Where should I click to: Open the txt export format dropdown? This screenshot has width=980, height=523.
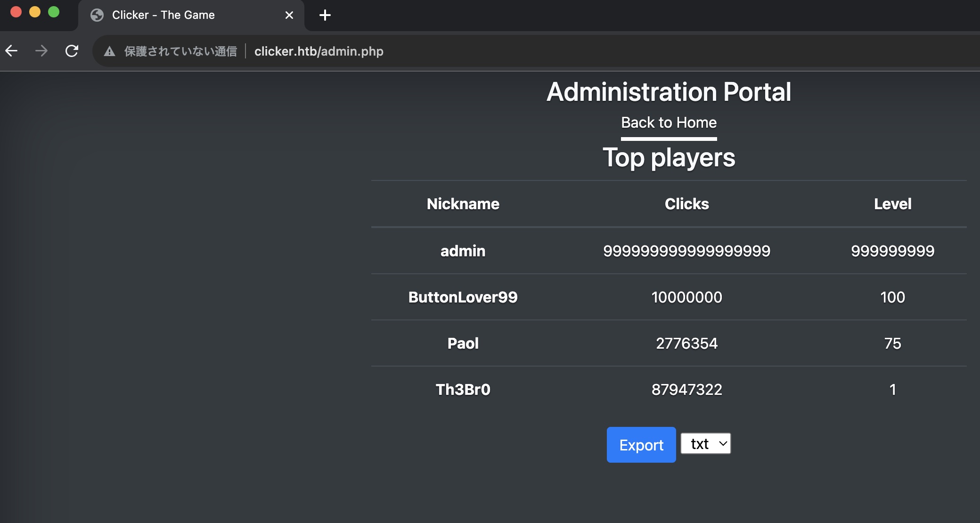pyautogui.click(x=706, y=444)
